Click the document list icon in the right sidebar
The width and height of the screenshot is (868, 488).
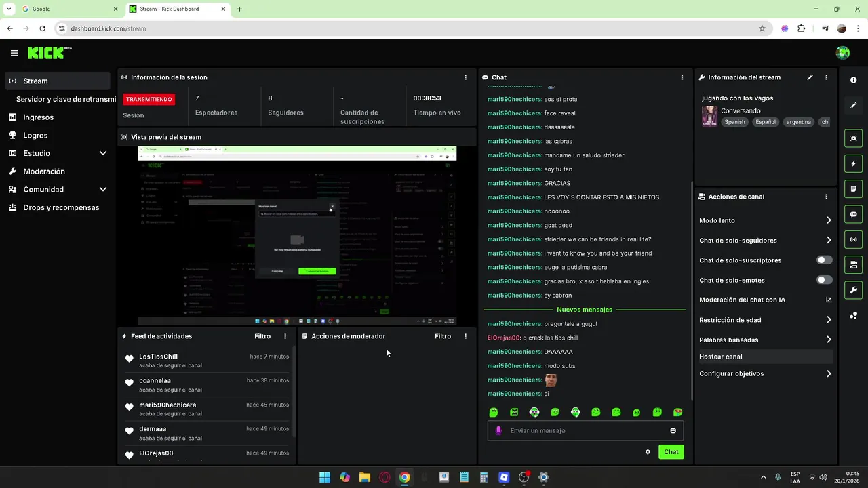853,188
